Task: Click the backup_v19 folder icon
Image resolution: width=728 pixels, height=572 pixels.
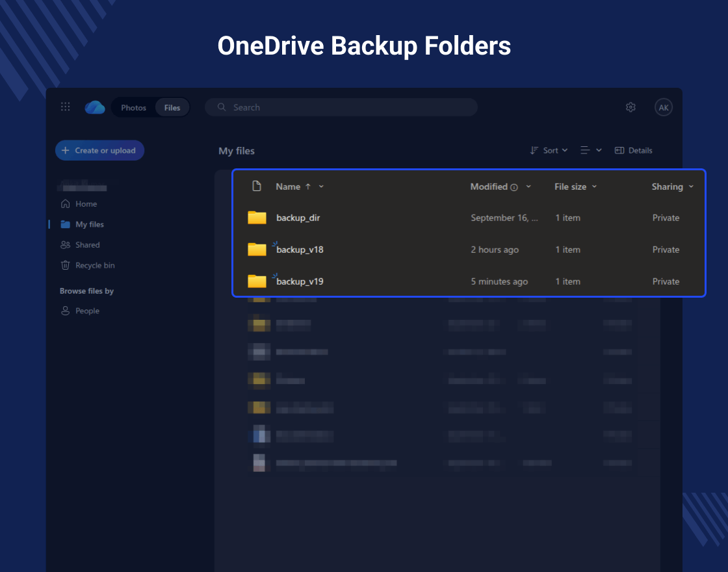Action: pyautogui.click(x=257, y=281)
